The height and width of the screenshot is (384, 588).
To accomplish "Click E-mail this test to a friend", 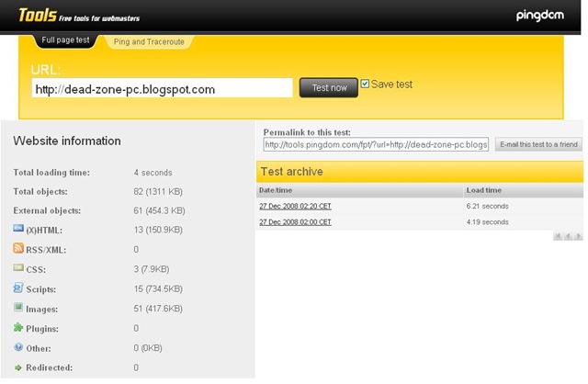I will tap(538, 144).
